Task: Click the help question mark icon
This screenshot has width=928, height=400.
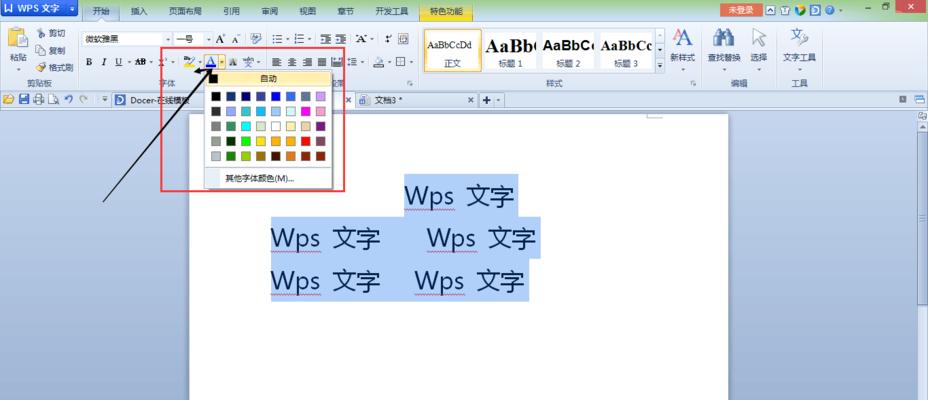Action: click(829, 10)
